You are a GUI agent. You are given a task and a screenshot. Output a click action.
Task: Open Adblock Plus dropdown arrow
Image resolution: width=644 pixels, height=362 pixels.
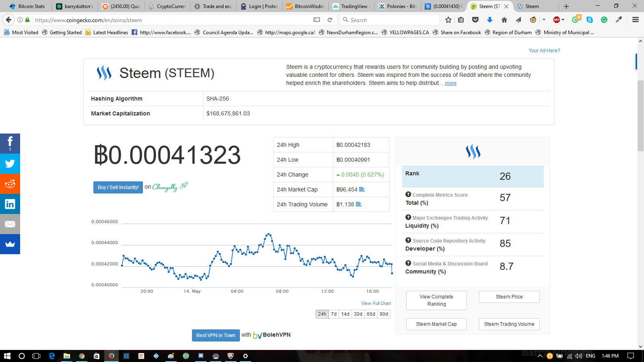[x=563, y=20]
